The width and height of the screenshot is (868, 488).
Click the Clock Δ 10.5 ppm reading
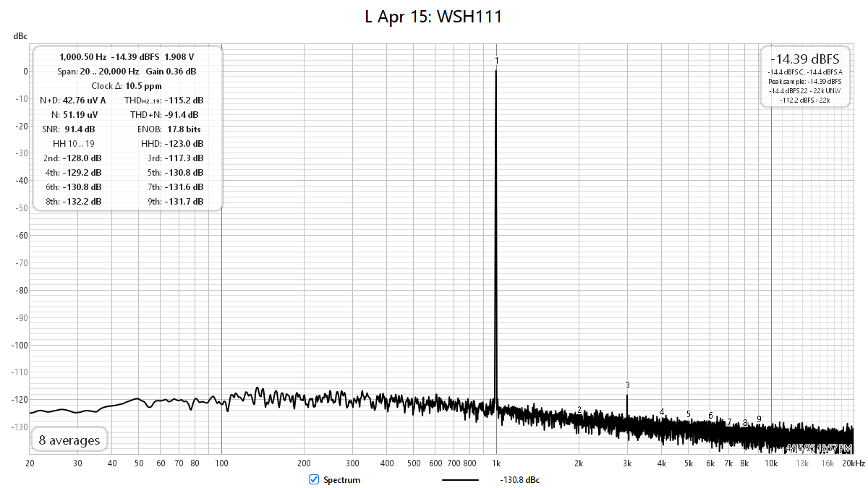127,86
